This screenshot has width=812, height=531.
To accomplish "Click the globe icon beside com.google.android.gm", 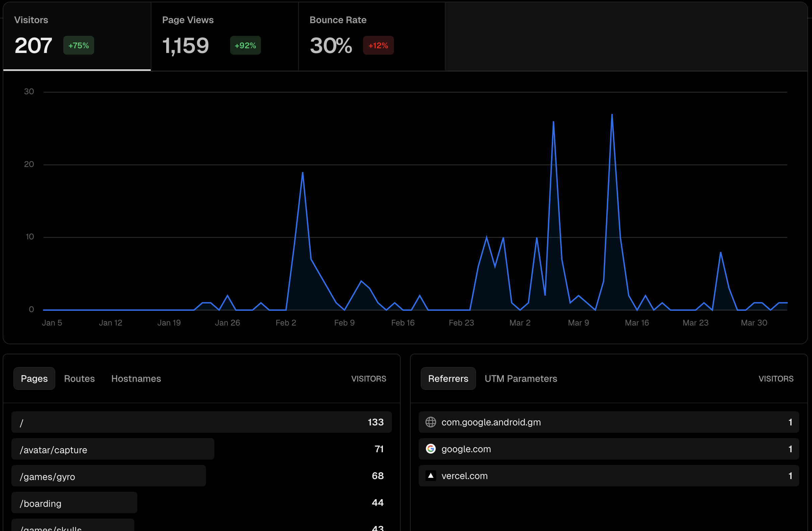I will [431, 422].
